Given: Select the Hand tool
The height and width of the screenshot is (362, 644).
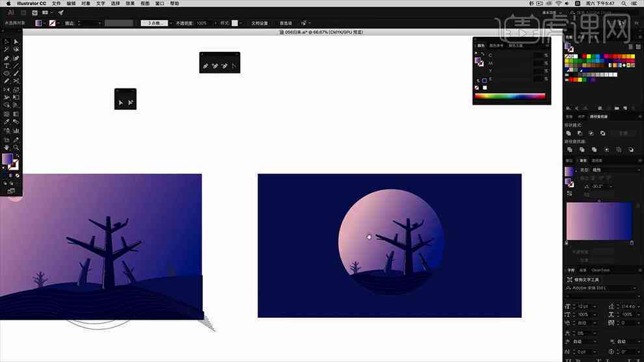Looking at the screenshot, I should [7, 148].
